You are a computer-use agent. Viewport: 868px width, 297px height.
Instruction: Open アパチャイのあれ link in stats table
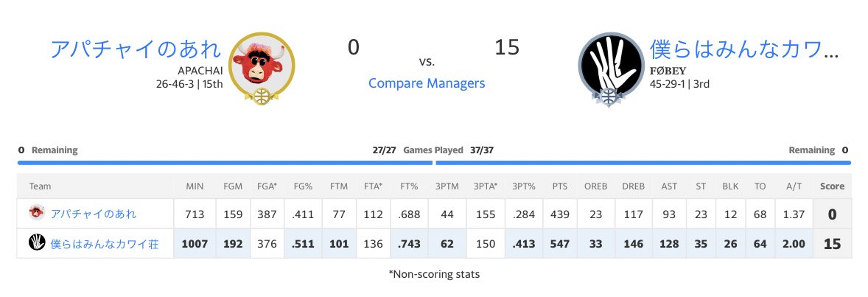[94, 214]
